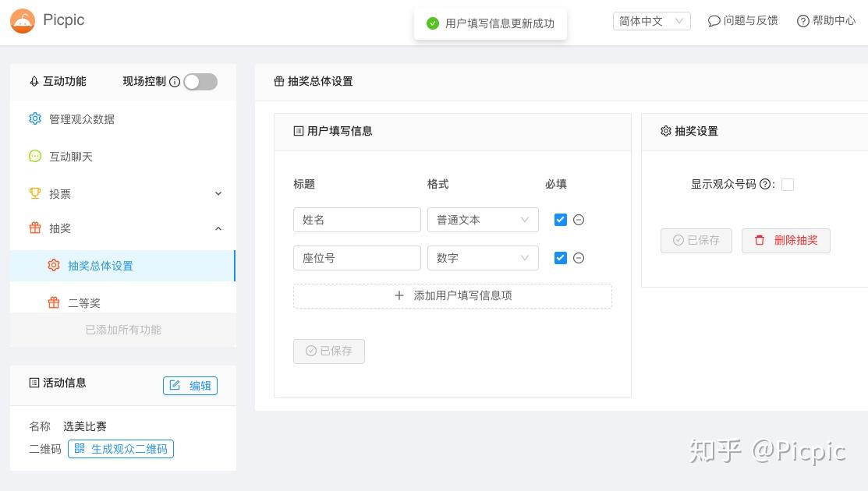Uncheck the required box for 座位号

[560, 258]
